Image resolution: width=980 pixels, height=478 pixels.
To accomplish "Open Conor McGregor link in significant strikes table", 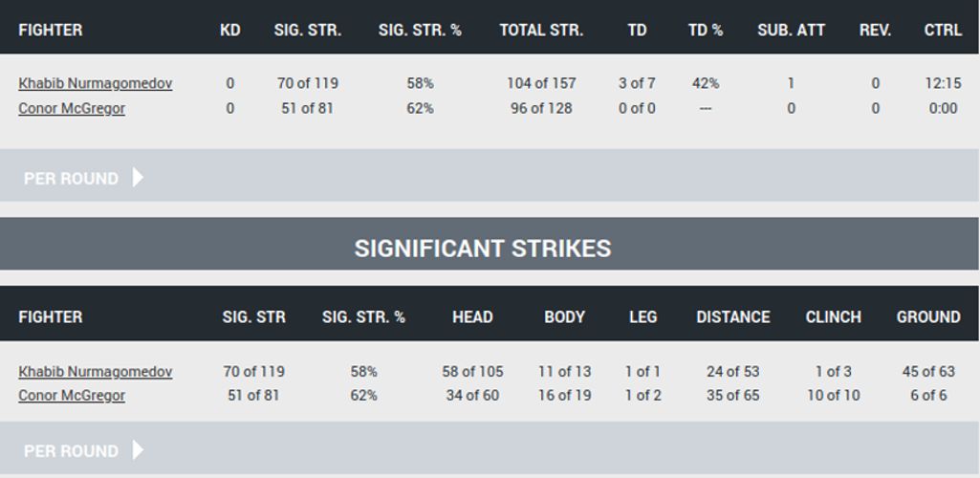I will click(x=72, y=396).
